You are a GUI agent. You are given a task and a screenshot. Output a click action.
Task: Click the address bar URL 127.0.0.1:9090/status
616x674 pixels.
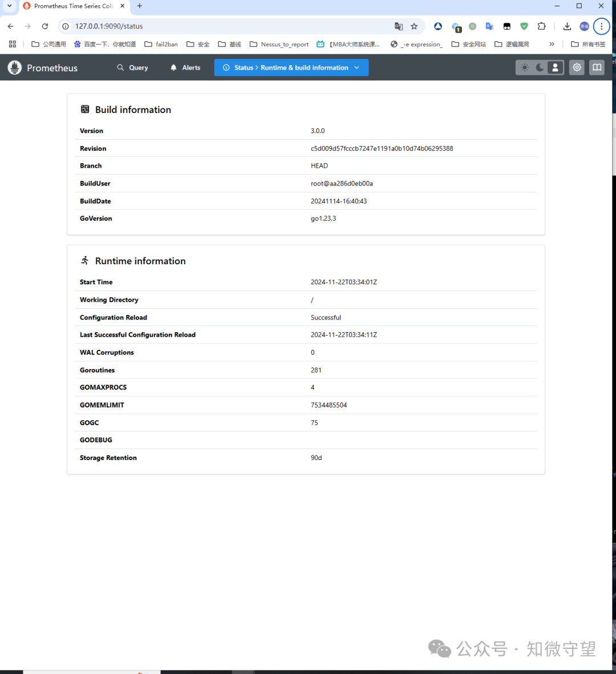(109, 26)
